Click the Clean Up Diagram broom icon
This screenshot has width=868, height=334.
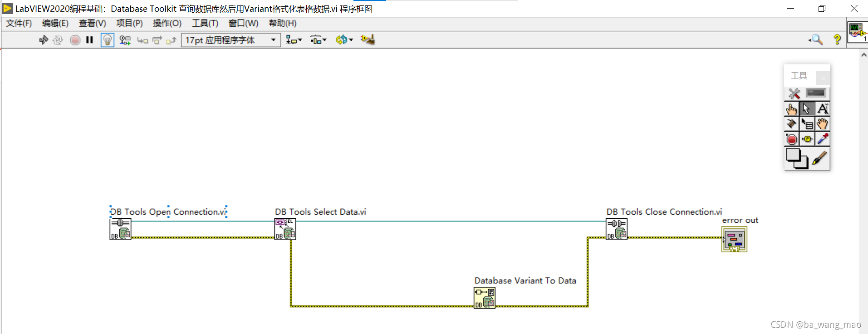[x=368, y=40]
